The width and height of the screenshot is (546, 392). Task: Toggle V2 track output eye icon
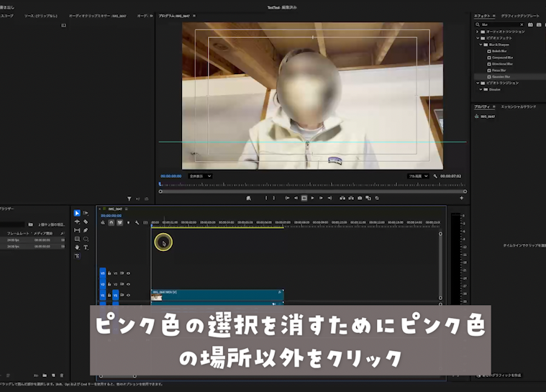point(128,284)
